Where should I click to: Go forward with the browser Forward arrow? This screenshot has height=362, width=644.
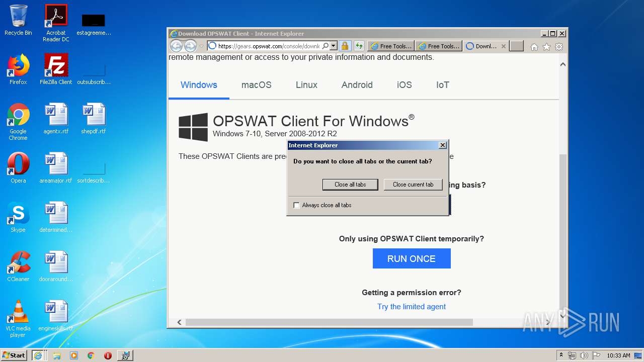pyautogui.click(x=190, y=46)
